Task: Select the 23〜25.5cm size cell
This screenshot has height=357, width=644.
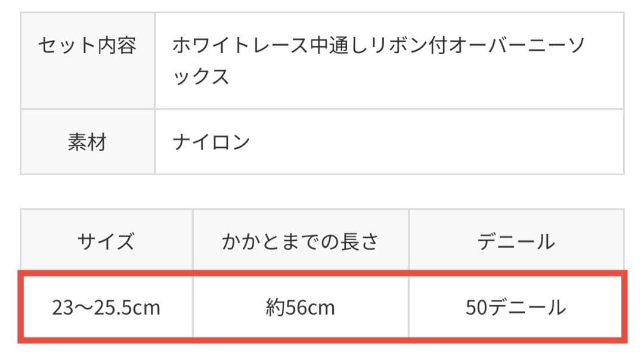Action: [106, 308]
